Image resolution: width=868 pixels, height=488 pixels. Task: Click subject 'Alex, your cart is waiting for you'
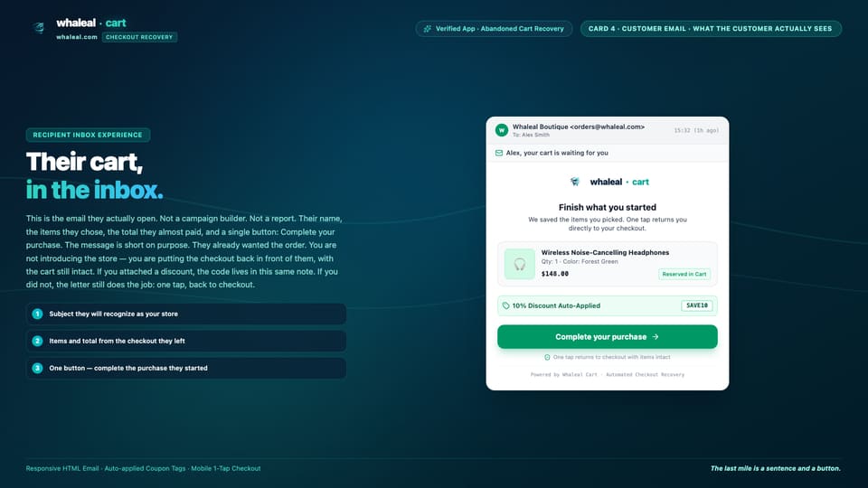tap(557, 153)
